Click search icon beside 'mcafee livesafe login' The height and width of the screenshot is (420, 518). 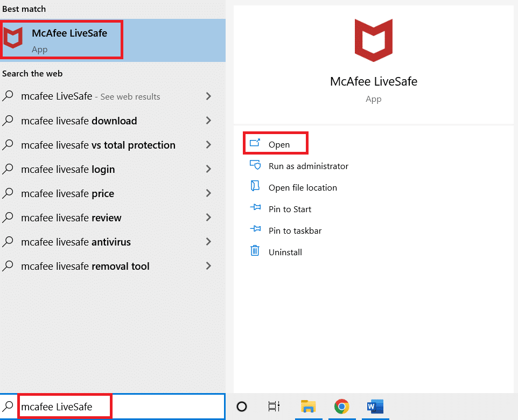pos(8,169)
